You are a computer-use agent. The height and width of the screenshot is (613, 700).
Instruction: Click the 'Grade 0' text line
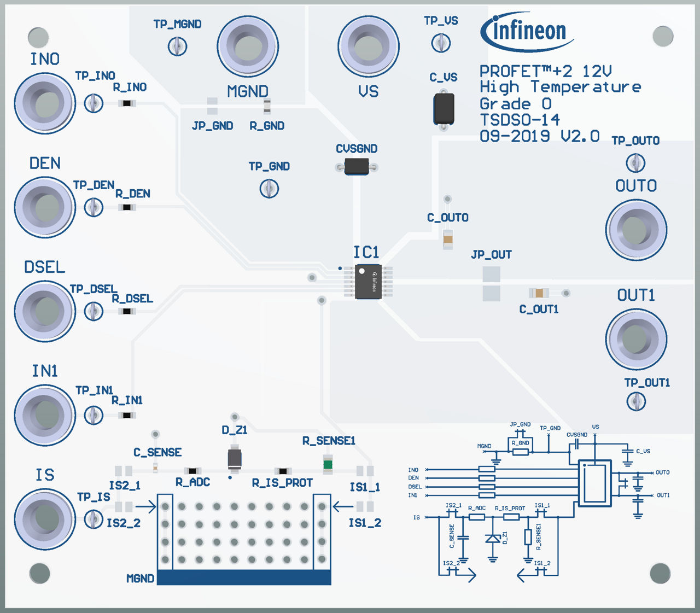pos(516,104)
